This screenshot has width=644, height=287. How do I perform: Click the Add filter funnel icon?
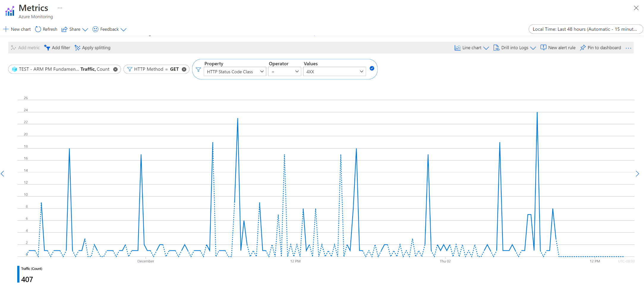point(47,47)
